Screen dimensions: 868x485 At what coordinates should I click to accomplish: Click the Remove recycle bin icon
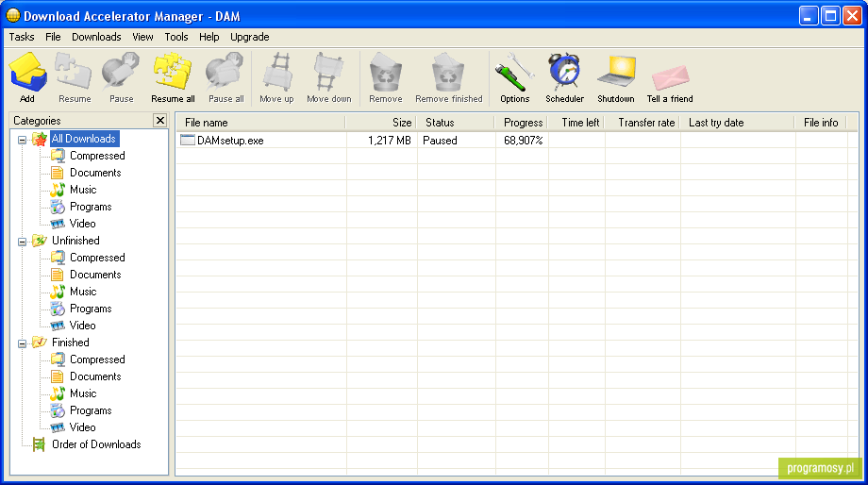386,72
